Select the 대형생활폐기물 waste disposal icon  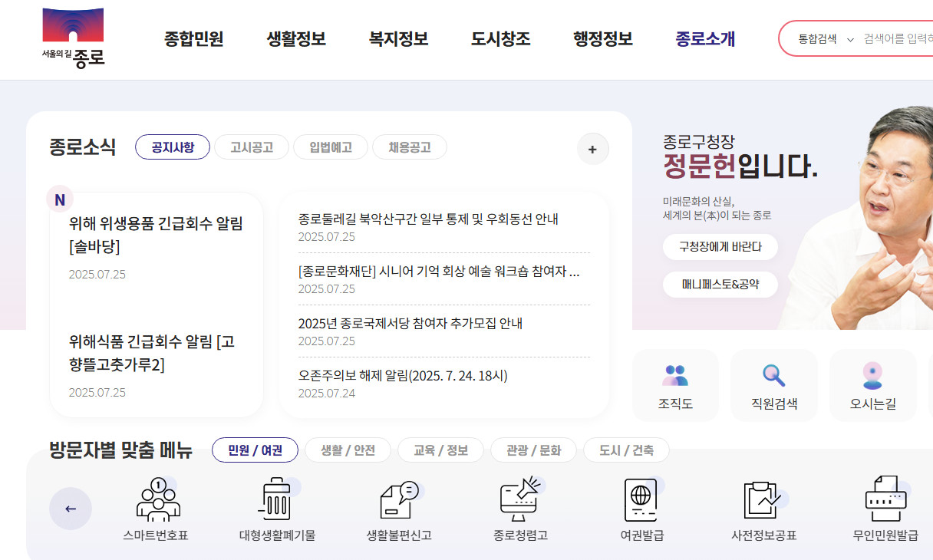(x=275, y=506)
